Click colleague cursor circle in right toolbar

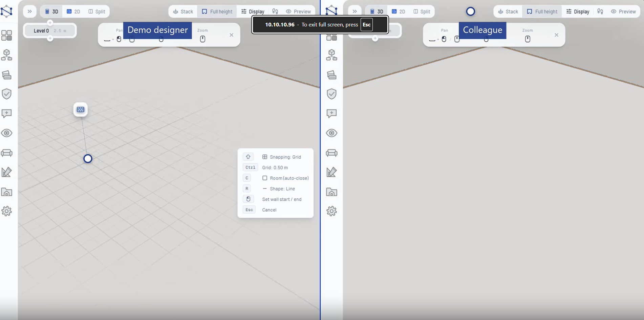(471, 12)
